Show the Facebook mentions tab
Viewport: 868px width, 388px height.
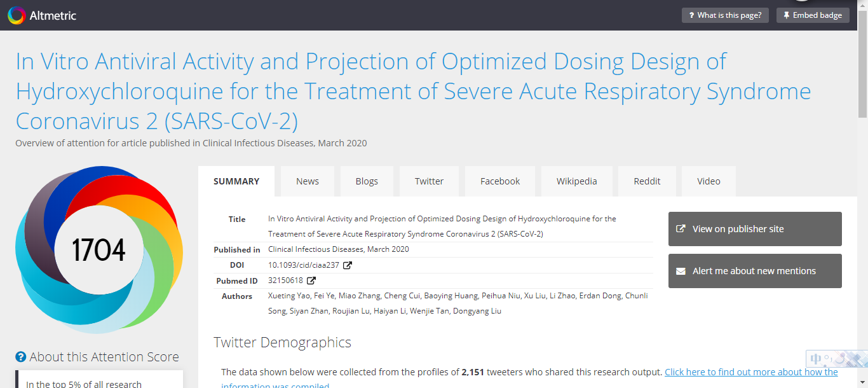pyautogui.click(x=500, y=181)
